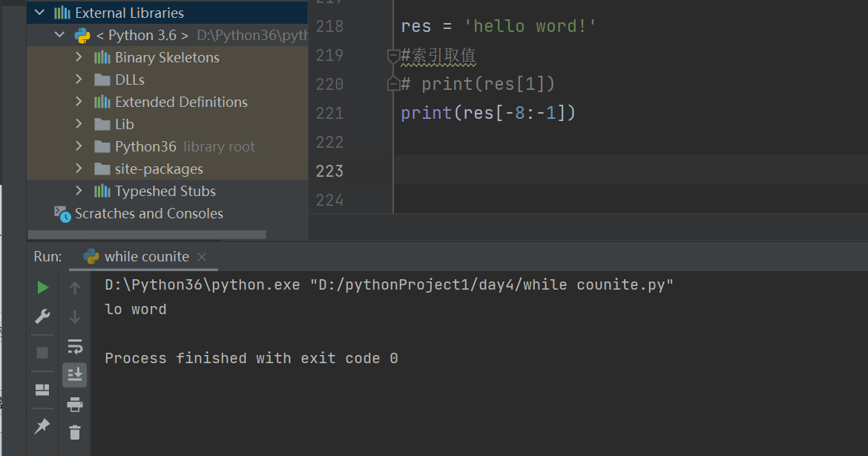Print the console output using printer icon

click(x=75, y=405)
